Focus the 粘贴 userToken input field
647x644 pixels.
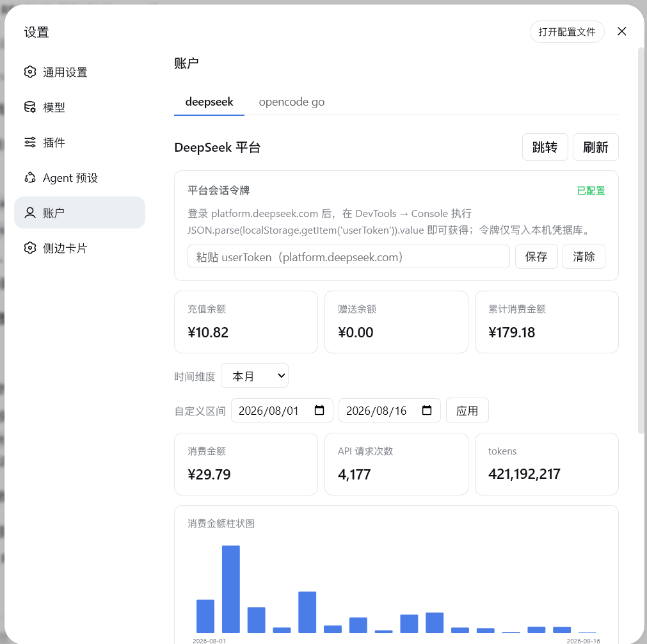pos(349,257)
